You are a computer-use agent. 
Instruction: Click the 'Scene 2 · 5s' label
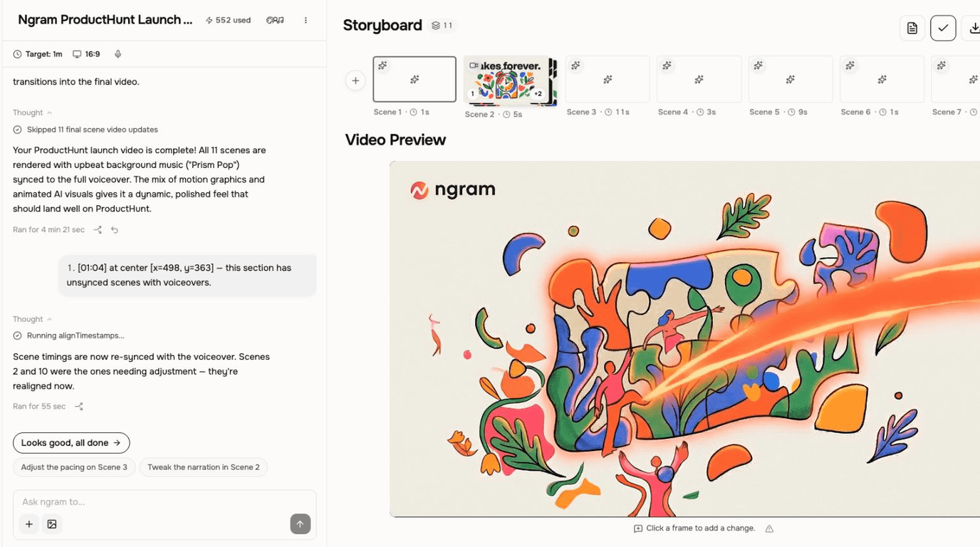tap(494, 114)
